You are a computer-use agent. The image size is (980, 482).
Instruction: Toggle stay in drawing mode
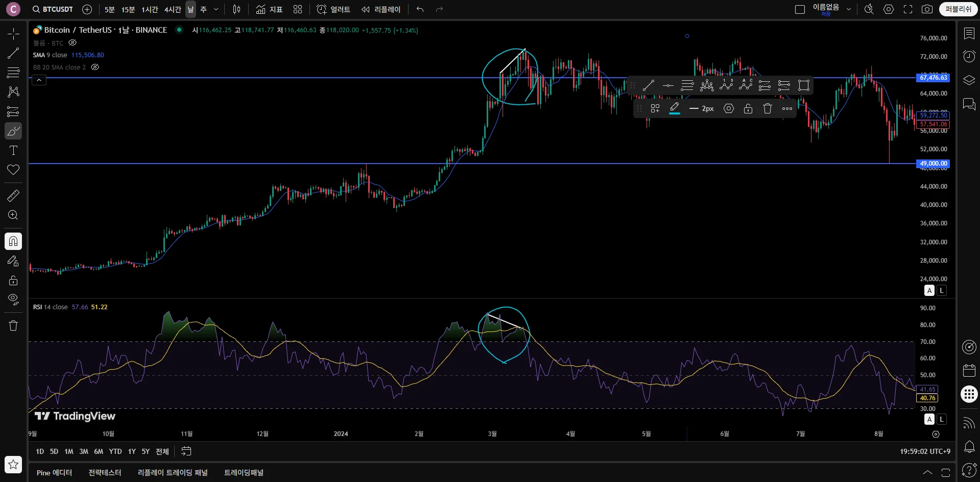click(13, 261)
